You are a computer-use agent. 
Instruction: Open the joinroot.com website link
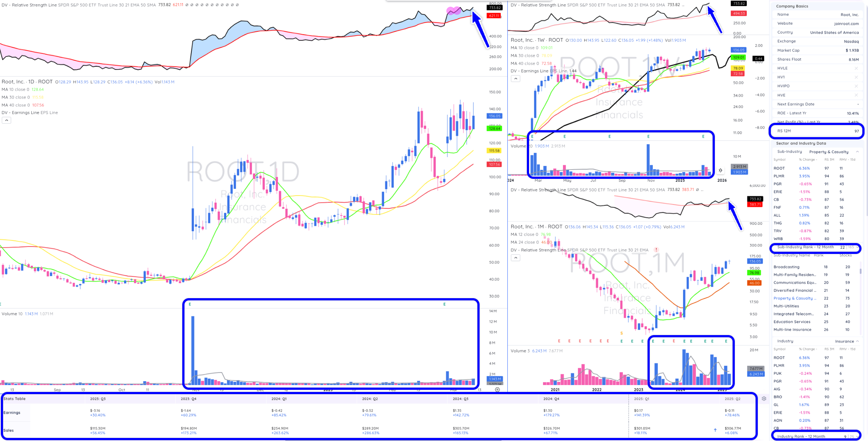click(x=846, y=24)
